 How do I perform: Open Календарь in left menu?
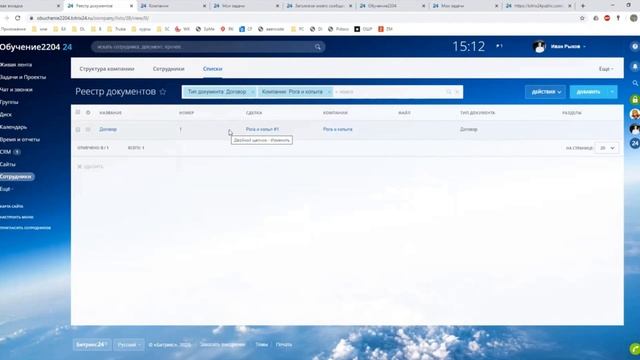click(13, 127)
